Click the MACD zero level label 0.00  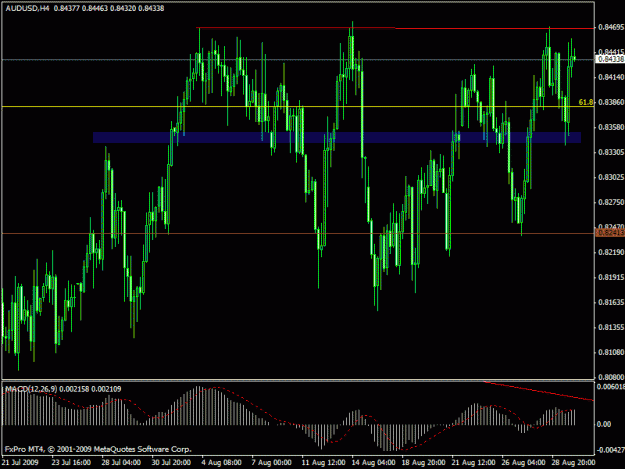(604, 424)
